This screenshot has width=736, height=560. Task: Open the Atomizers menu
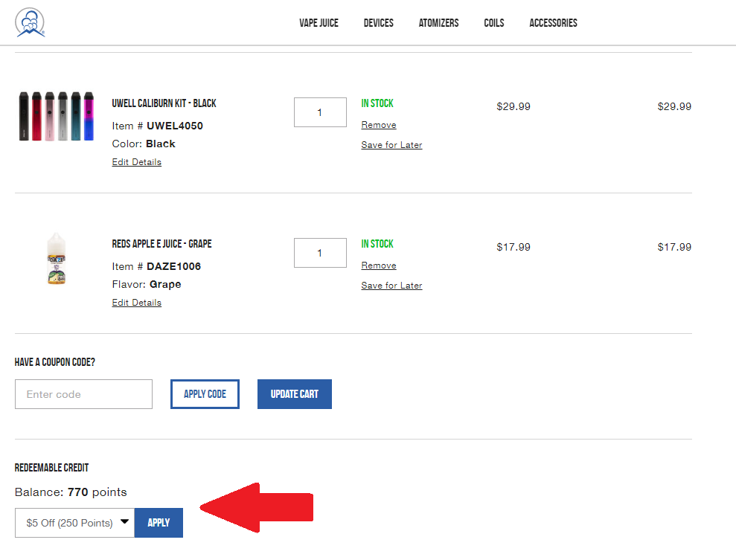(x=438, y=23)
